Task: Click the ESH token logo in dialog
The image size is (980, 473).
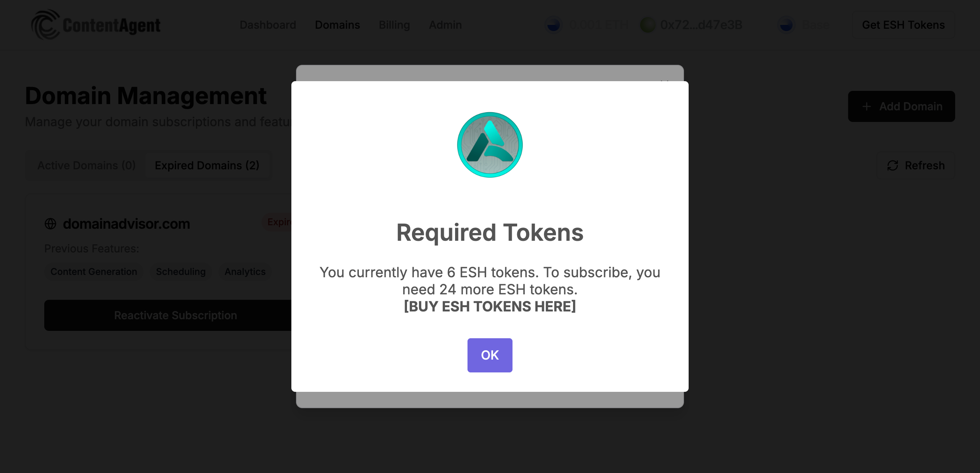Action: [x=490, y=145]
